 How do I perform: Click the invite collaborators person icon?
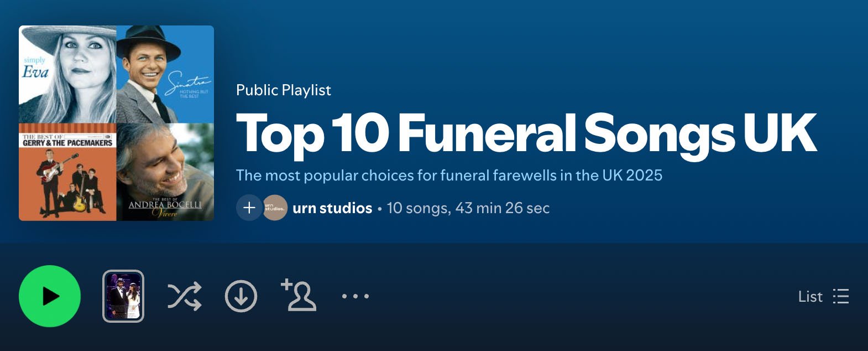299,295
